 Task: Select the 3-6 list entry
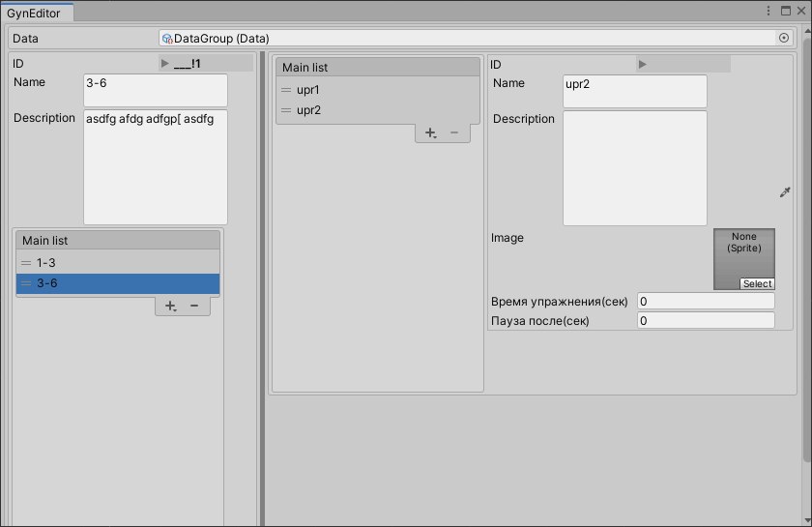click(118, 283)
